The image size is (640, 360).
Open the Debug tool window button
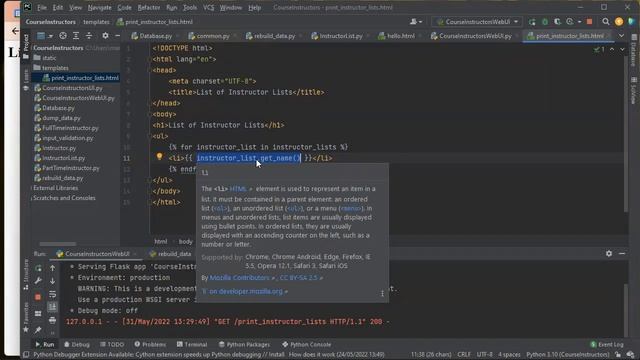pyautogui.click(x=77, y=344)
